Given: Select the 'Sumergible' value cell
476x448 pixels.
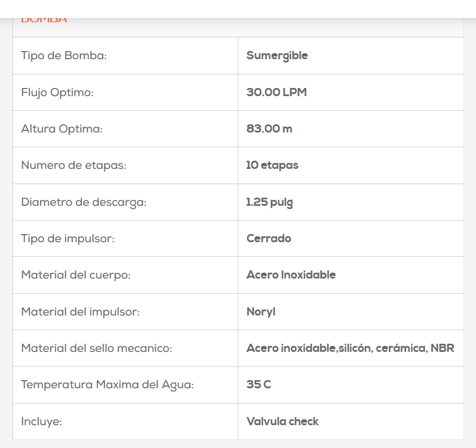Looking at the screenshot, I should (x=277, y=56).
